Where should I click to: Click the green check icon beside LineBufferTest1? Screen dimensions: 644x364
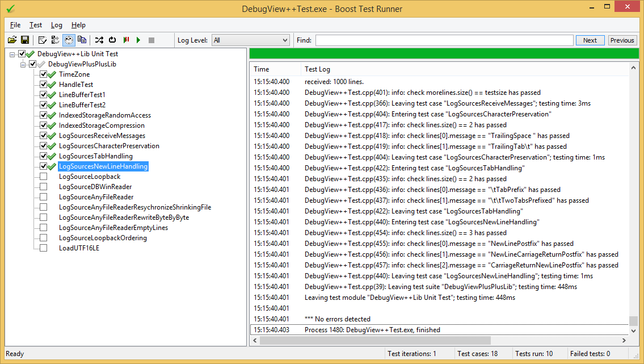tap(52, 95)
